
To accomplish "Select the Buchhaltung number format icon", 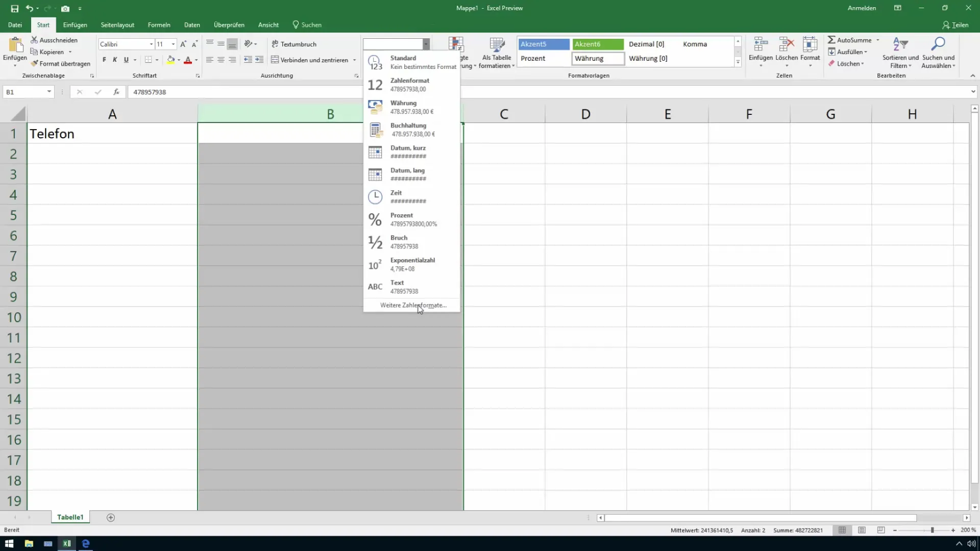I will pyautogui.click(x=375, y=129).
